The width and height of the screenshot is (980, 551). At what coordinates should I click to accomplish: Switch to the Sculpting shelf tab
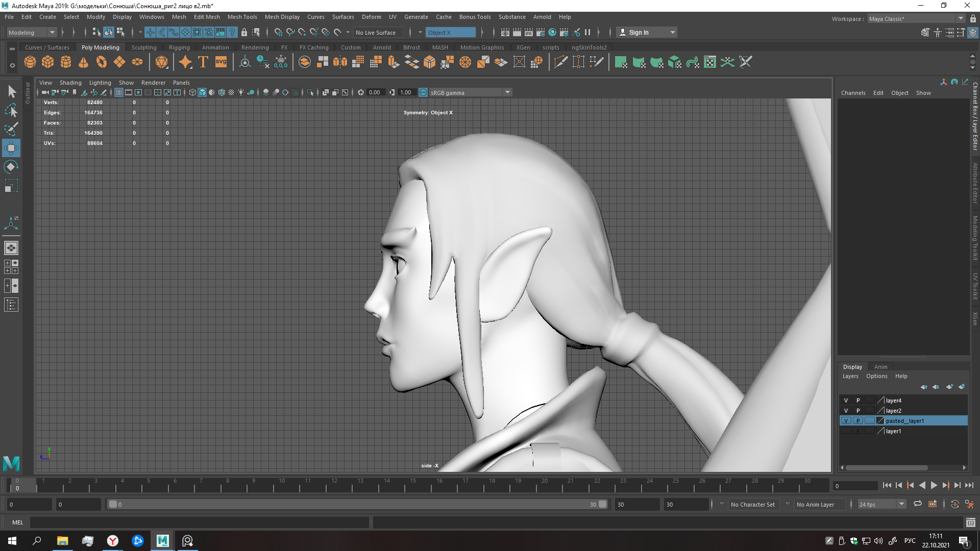144,47
